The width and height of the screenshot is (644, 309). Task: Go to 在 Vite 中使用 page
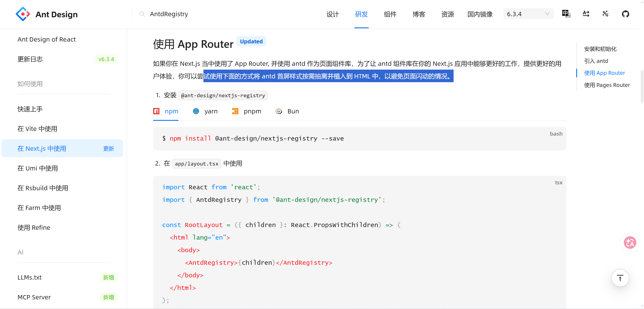click(x=37, y=129)
